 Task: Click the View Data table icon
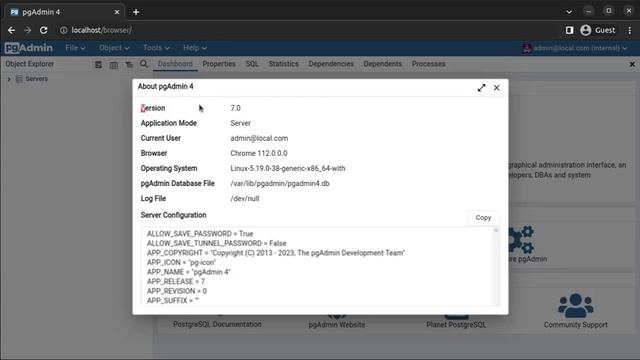(x=114, y=64)
